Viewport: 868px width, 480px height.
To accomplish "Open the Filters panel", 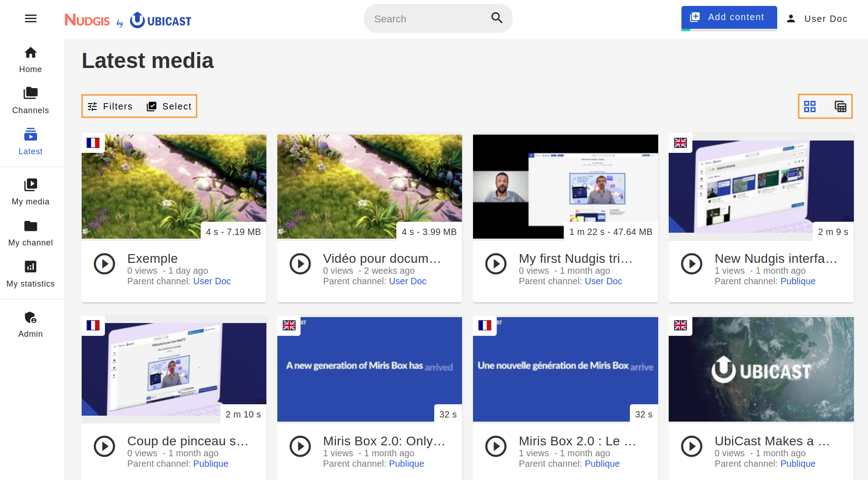I will tap(110, 106).
